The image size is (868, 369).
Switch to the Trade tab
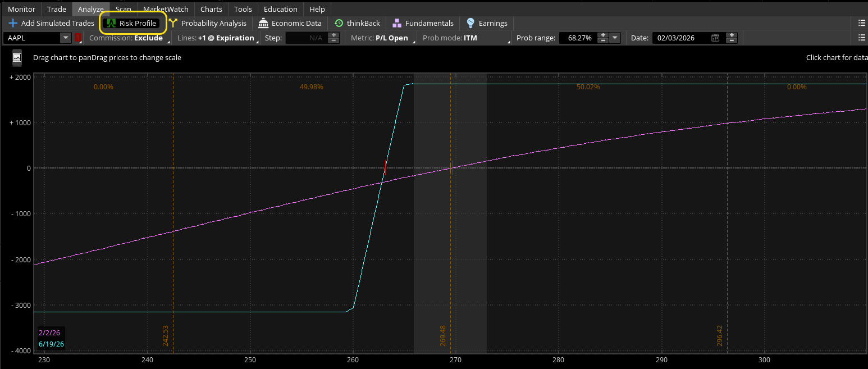point(56,8)
